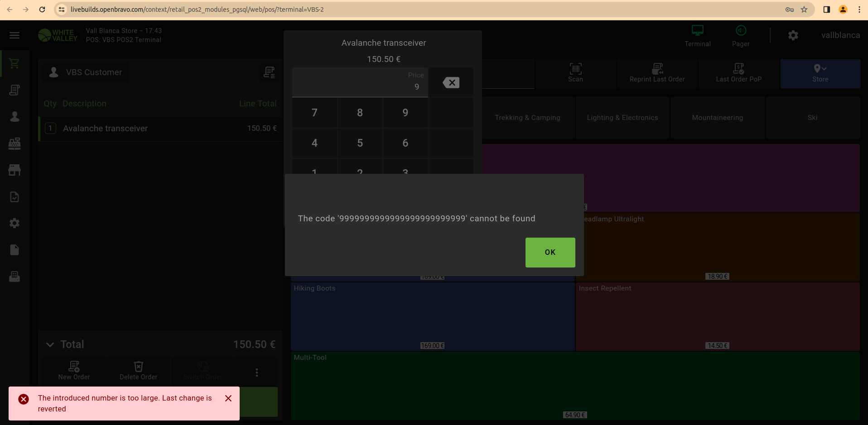Click the New Order button
The width and height of the screenshot is (868, 425).
[x=74, y=371]
